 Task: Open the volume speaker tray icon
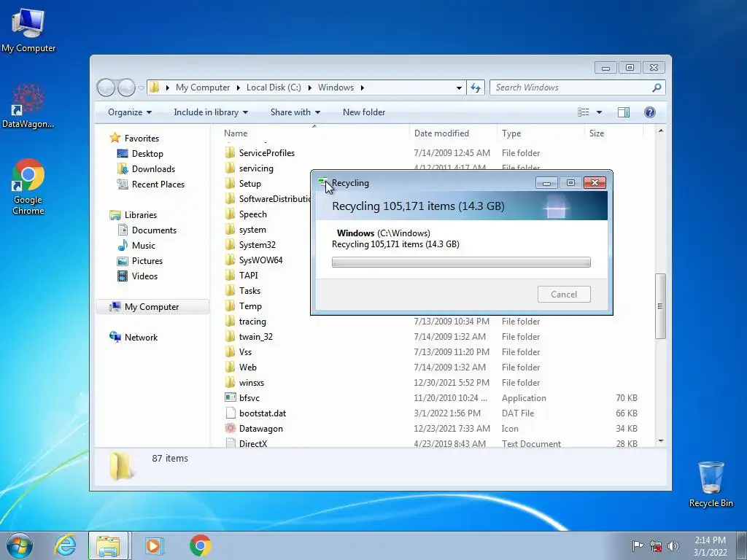tap(673, 545)
